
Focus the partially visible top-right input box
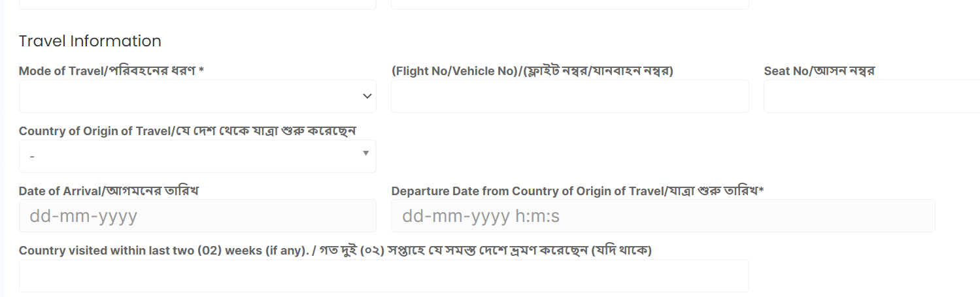point(569,4)
